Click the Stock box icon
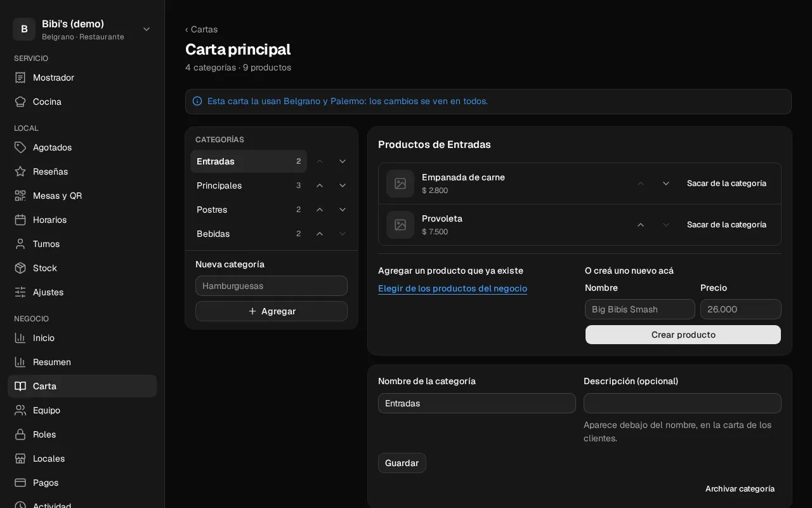This screenshot has height=508, width=812. click(x=20, y=268)
